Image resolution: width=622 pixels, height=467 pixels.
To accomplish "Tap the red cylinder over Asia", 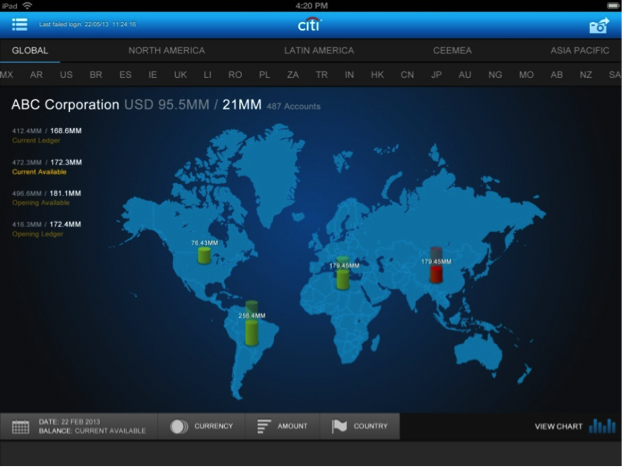I will (437, 267).
